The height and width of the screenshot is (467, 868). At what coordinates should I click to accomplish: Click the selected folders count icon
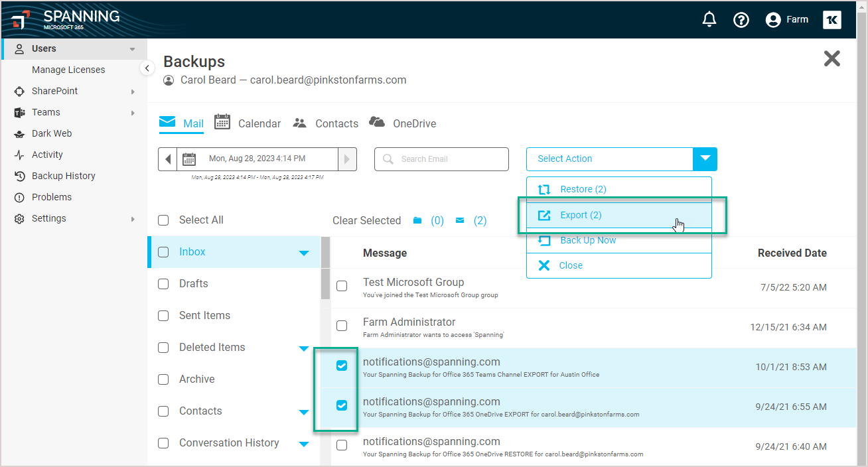click(x=417, y=220)
